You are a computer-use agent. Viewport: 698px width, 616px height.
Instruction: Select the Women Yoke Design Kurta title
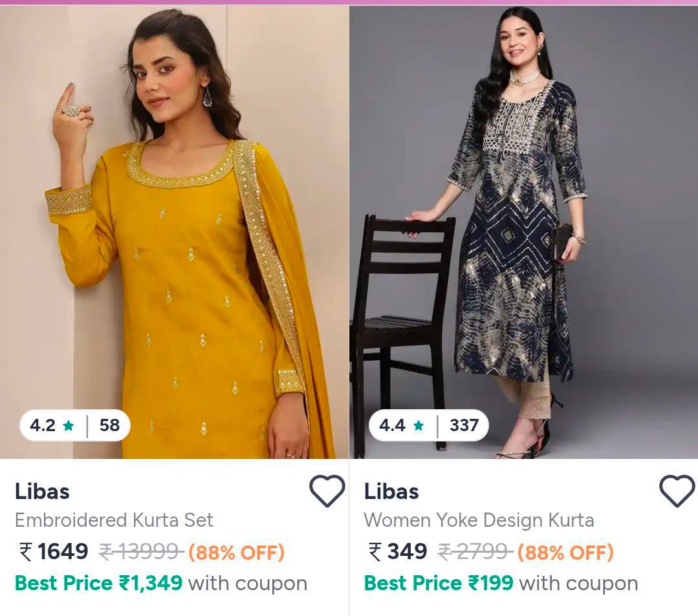click(479, 520)
